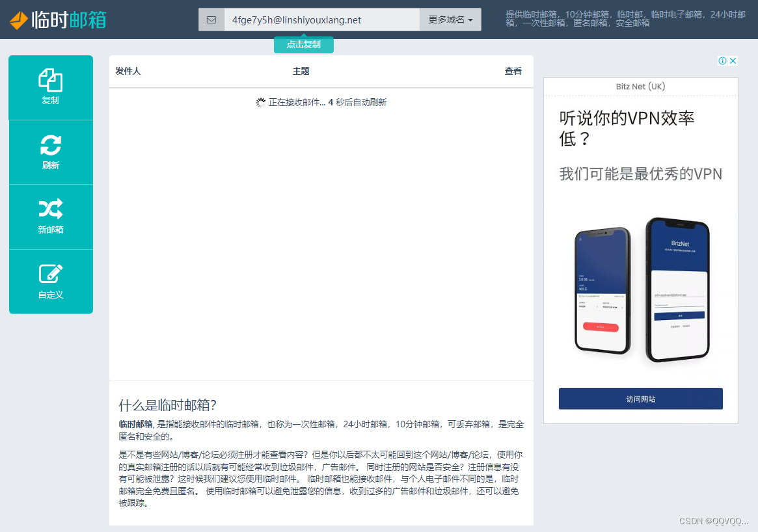This screenshot has height=532, width=758.
Task: Click the 我们可能是最优秀的VPN ad text
Action: (640, 174)
